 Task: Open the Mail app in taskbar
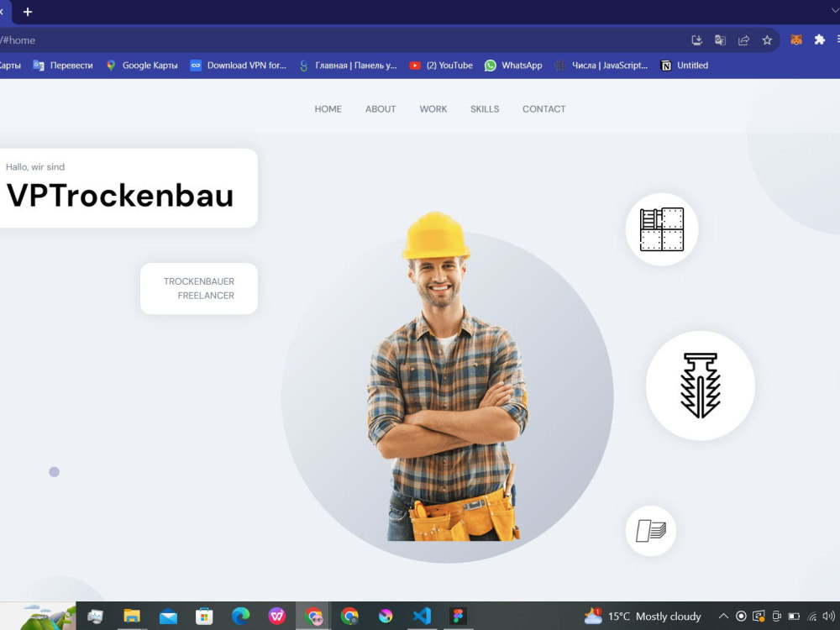(x=168, y=616)
